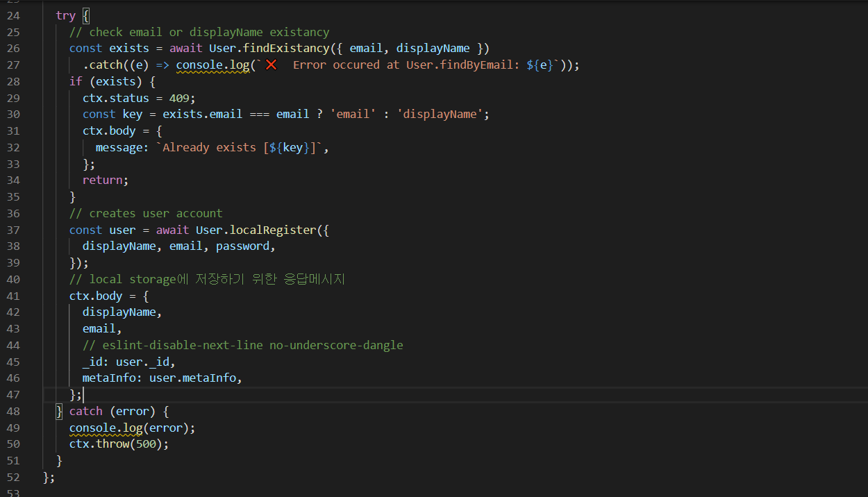Image resolution: width=868 pixels, height=497 pixels.
Task: Click "email," on line 43
Action: click(x=102, y=328)
